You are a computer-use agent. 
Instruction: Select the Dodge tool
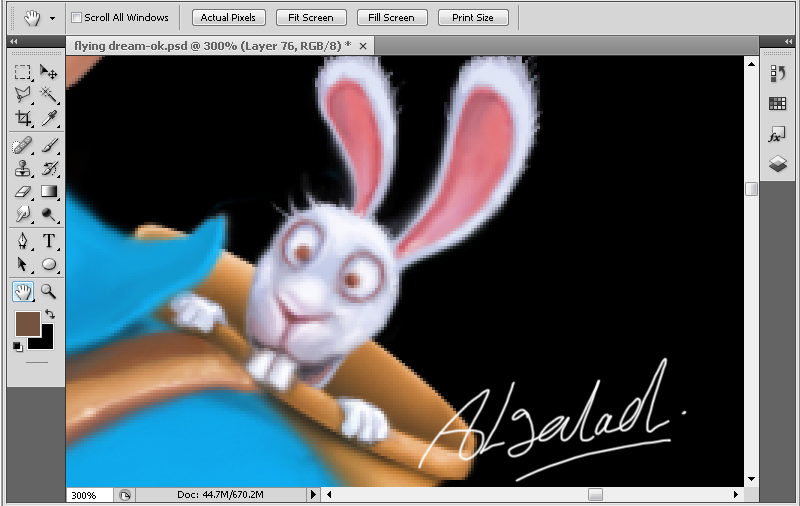pos(48,214)
